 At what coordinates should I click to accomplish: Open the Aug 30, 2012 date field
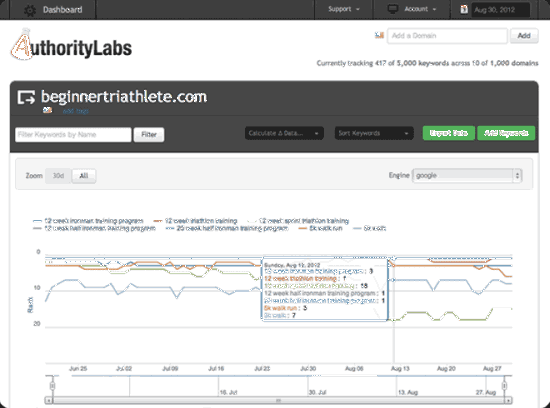point(500,10)
